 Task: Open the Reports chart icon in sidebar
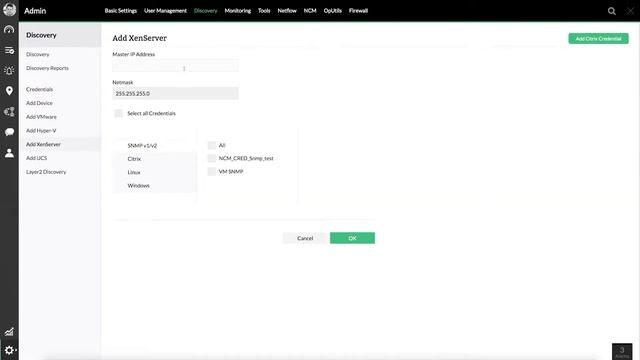pyautogui.click(x=9, y=331)
